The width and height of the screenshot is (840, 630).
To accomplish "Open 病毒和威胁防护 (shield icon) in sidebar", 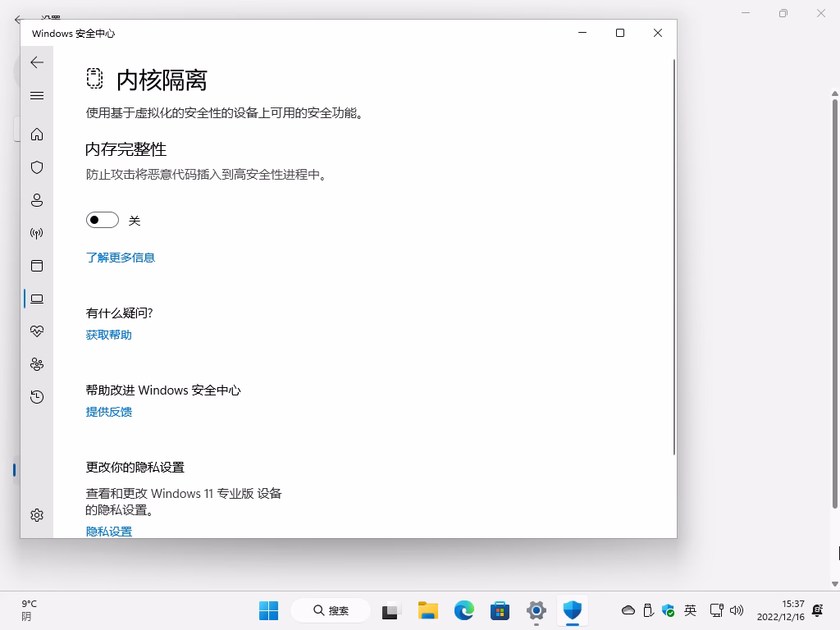I will pyautogui.click(x=36, y=167).
